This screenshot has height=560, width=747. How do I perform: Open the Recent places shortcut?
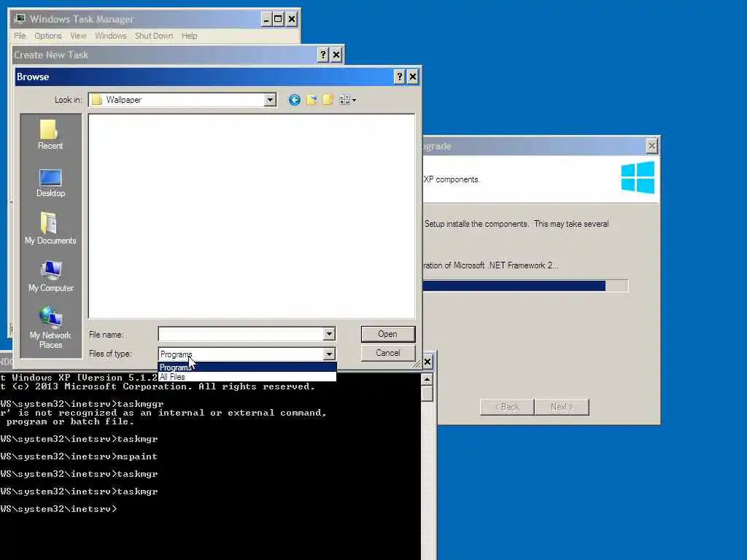click(50, 135)
